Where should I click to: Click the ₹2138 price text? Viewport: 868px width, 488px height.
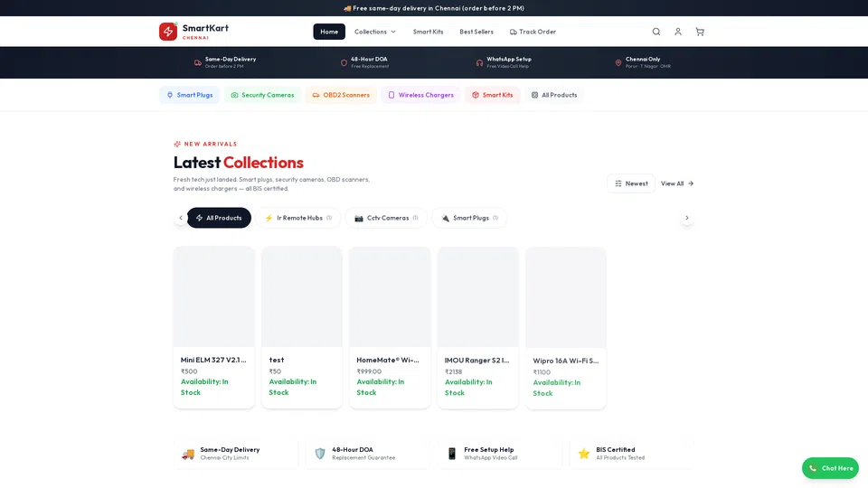(x=453, y=371)
